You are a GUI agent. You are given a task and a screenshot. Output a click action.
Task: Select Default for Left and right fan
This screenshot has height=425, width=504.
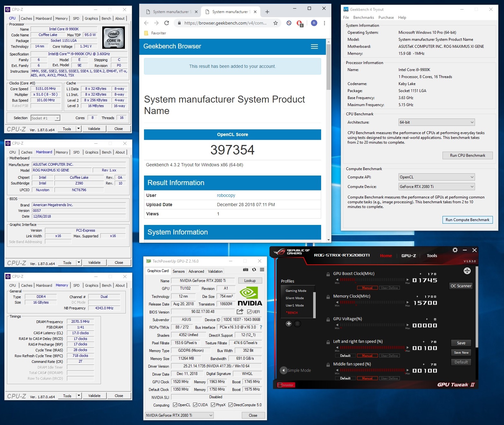[345, 356]
